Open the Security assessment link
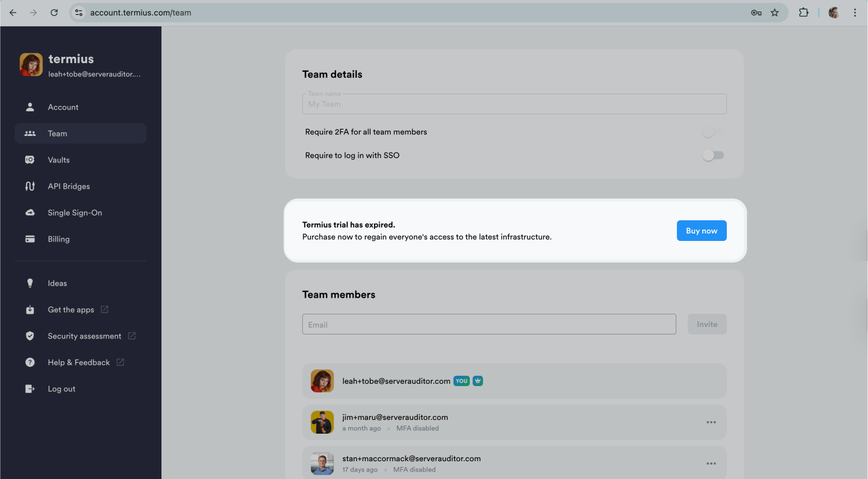Screen dimensions: 868x479 [x=80, y=336]
